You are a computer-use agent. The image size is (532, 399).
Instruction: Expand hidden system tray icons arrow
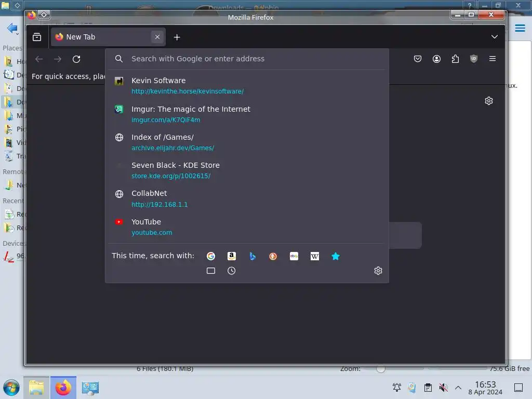tap(458, 388)
